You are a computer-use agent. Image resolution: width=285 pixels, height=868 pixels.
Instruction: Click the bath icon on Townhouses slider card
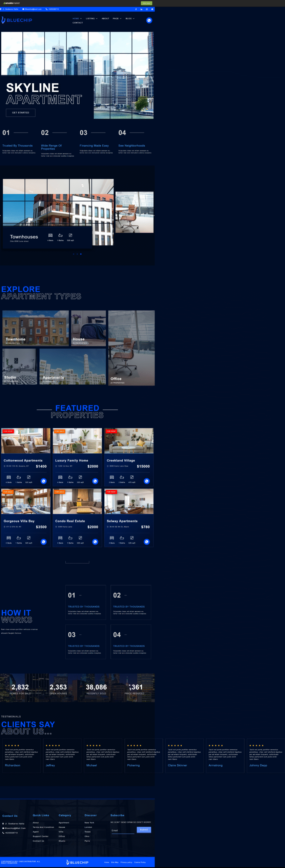coord(60,235)
